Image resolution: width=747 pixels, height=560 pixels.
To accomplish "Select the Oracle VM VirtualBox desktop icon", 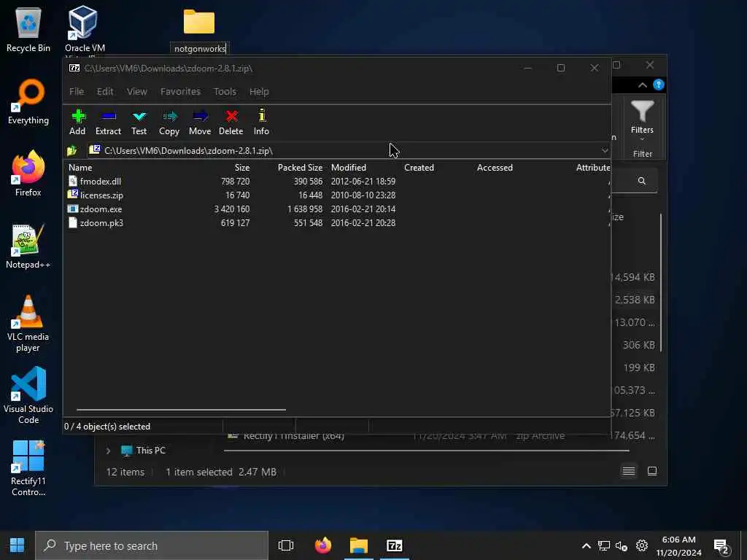I will tap(83, 23).
